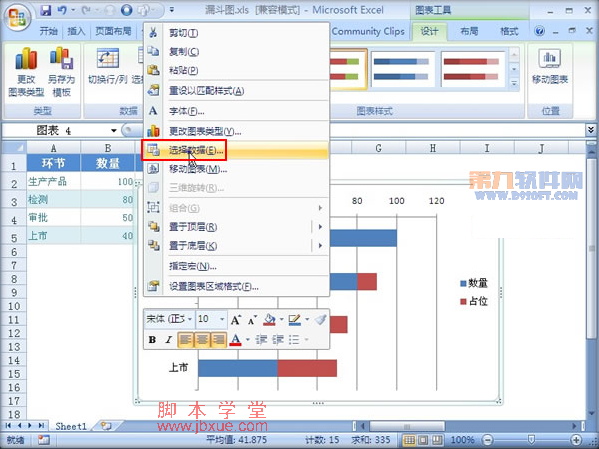599x449 pixels.
Task: Click Copy icon in context menu
Action: [x=153, y=51]
